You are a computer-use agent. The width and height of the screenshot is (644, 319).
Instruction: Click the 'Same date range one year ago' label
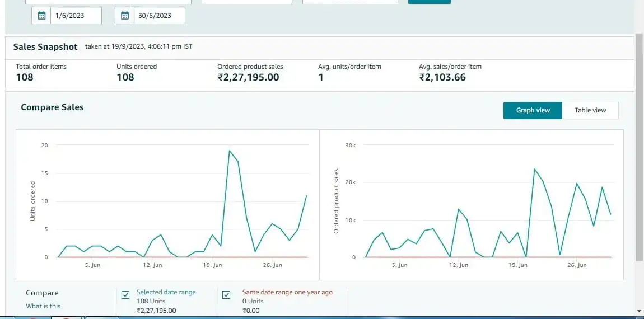[287, 292]
